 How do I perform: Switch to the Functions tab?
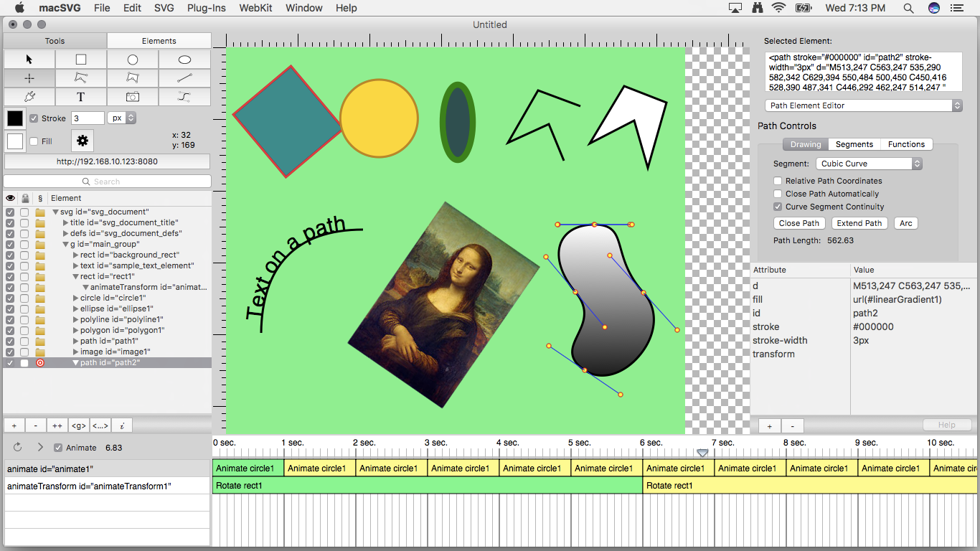(x=906, y=144)
